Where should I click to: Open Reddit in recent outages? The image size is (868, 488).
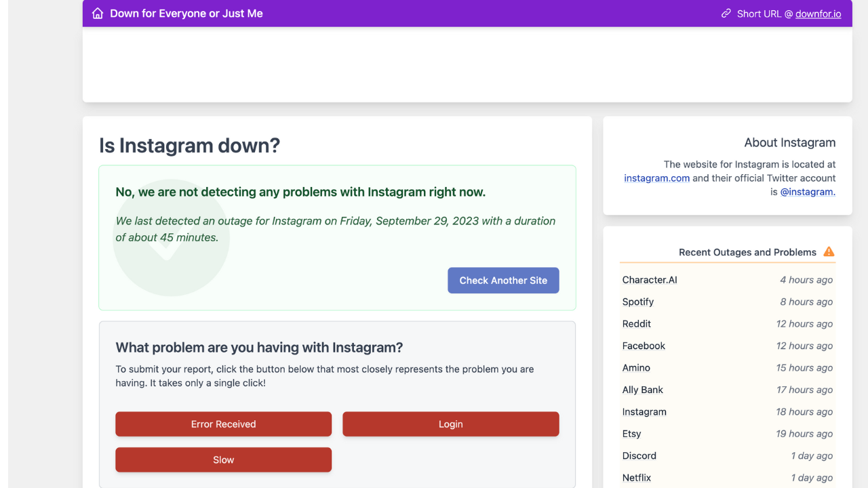pyautogui.click(x=636, y=324)
